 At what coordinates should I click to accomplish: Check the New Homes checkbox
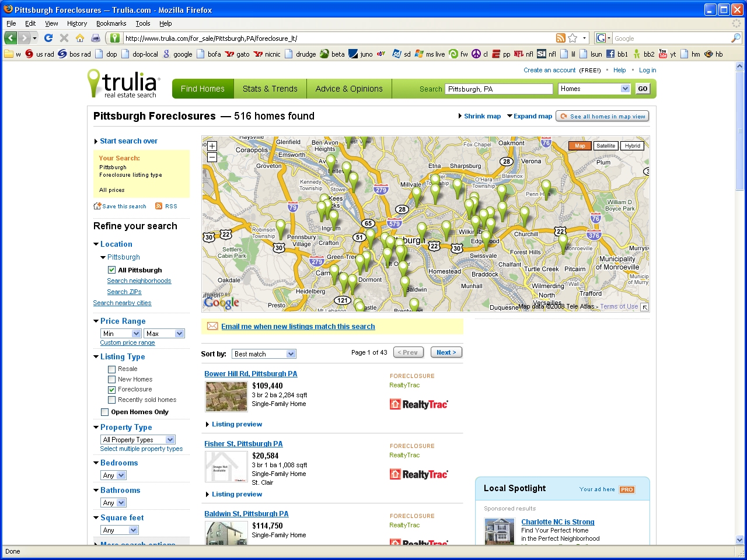[x=111, y=379]
